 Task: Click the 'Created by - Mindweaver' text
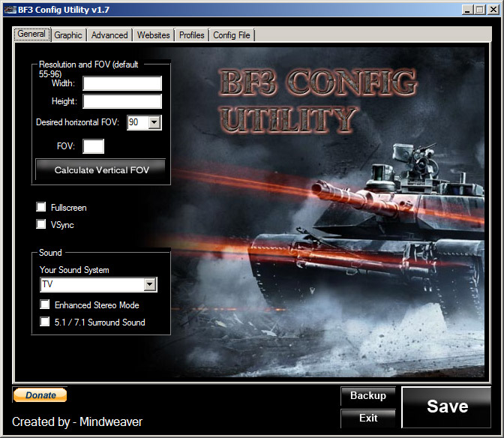coord(77,421)
